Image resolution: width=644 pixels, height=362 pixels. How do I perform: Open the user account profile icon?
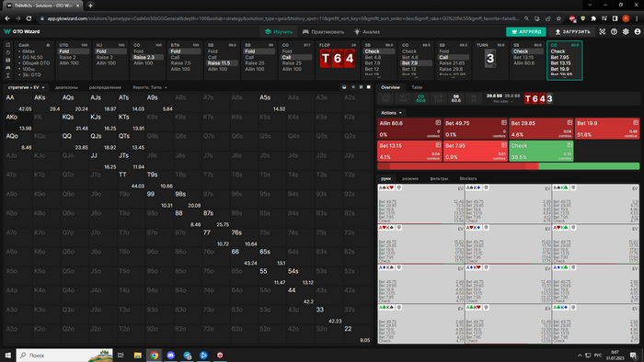tap(638, 31)
